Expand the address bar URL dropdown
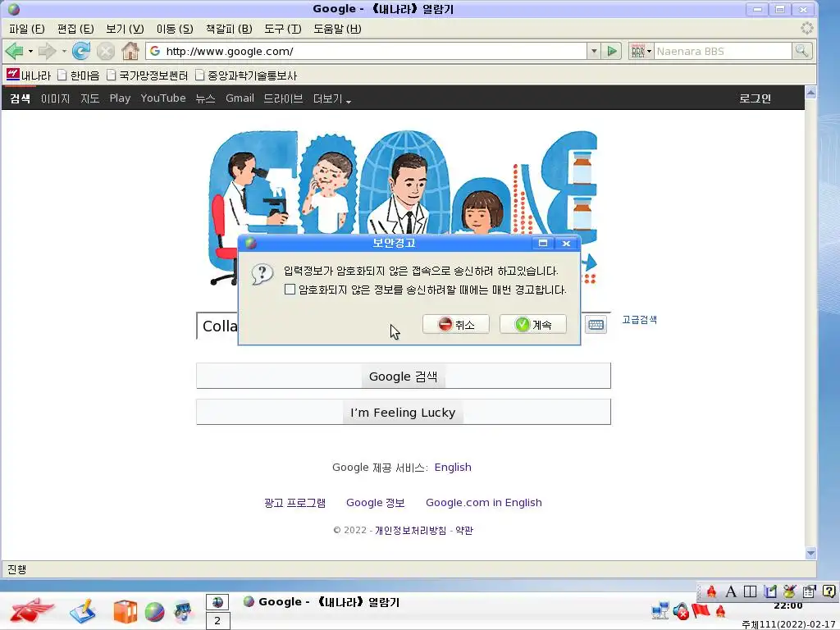 point(594,52)
